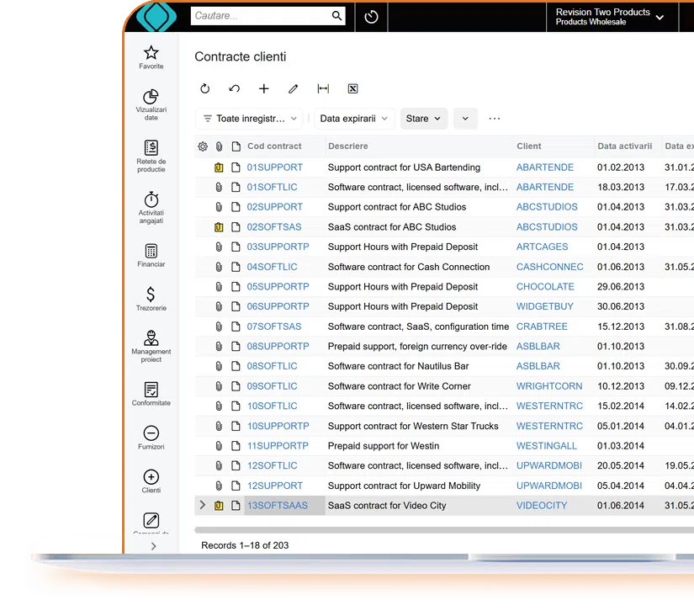This screenshot has height=616, width=694.
Task: Open the 'Toate inregistrarile' filter dropdown
Action: 249,119
